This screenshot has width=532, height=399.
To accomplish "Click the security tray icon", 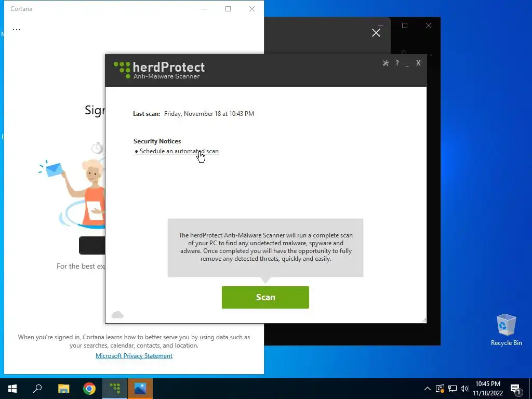I will coord(440,389).
